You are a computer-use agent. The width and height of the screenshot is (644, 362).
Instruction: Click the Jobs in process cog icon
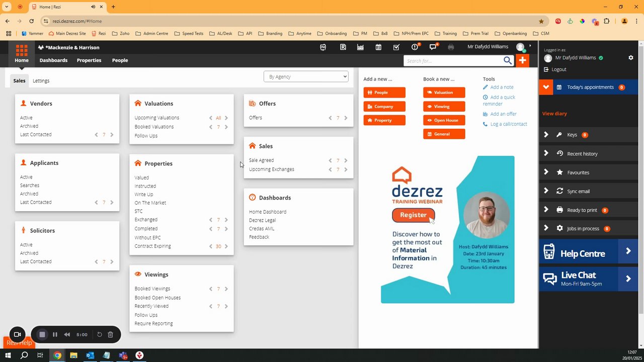click(559, 228)
